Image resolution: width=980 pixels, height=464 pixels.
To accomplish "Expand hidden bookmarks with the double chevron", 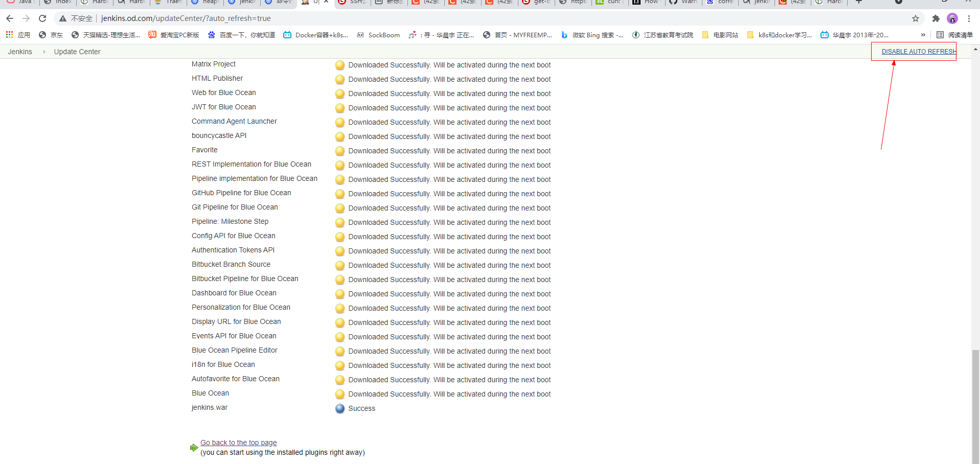I will 923,35.
